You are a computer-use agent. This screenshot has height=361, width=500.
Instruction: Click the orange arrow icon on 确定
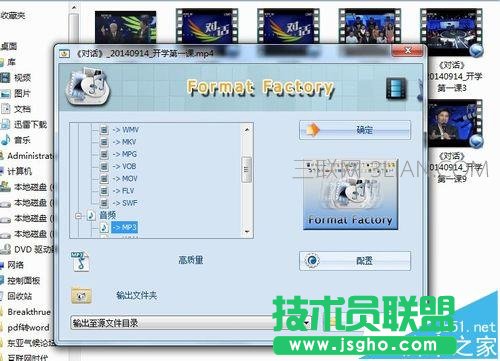click(x=313, y=130)
